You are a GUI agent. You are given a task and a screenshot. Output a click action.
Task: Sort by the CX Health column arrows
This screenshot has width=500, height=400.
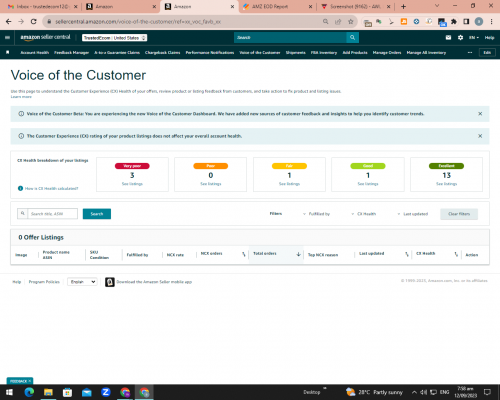pyautogui.click(x=456, y=254)
